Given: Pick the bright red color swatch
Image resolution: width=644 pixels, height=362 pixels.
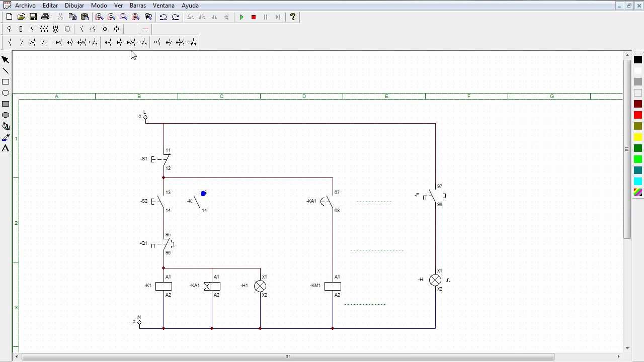Looking at the screenshot, I should (x=638, y=115).
